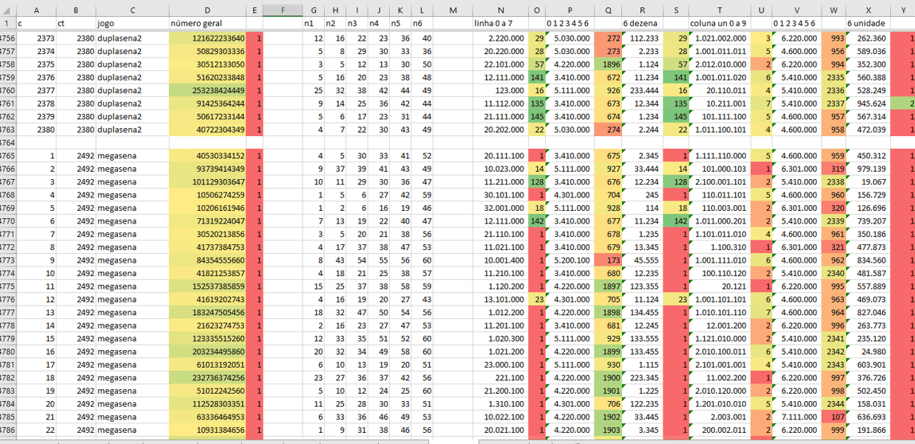Select cell 45.555
The width and height of the screenshot is (915, 444).
pyautogui.click(x=642, y=260)
